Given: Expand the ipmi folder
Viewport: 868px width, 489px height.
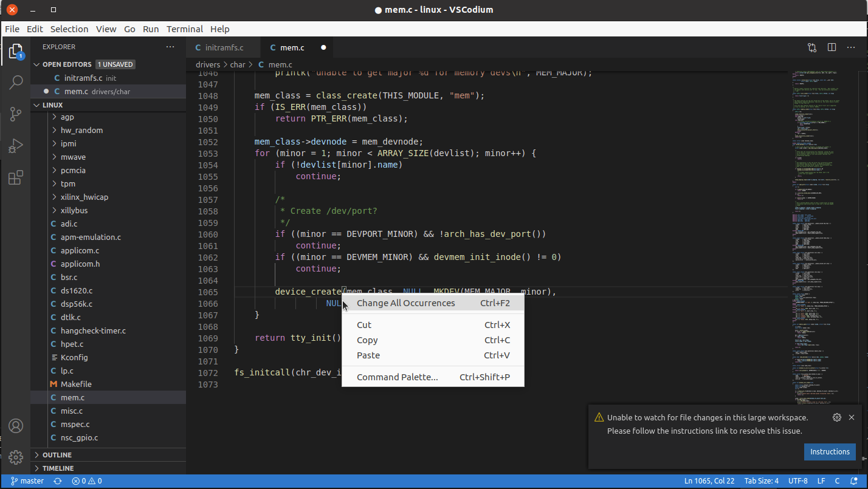Looking at the screenshot, I should click(55, 143).
